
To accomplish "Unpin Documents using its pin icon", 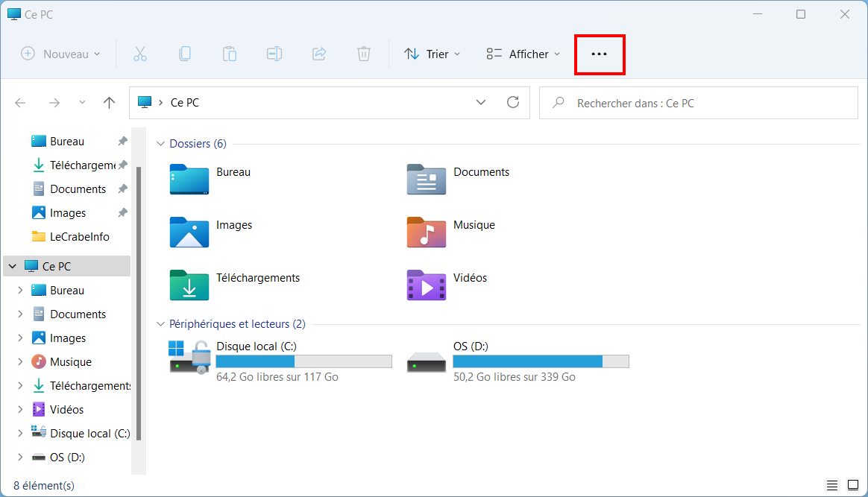I will coord(122,189).
